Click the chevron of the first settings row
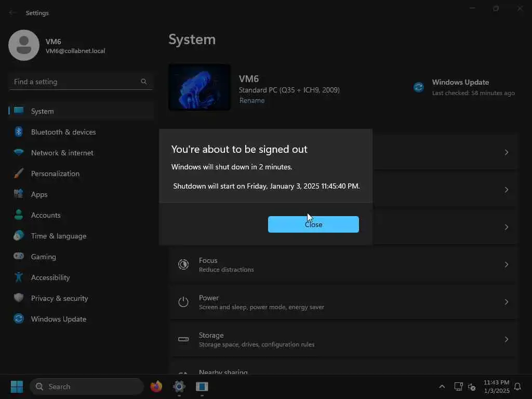 click(x=506, y=152)
